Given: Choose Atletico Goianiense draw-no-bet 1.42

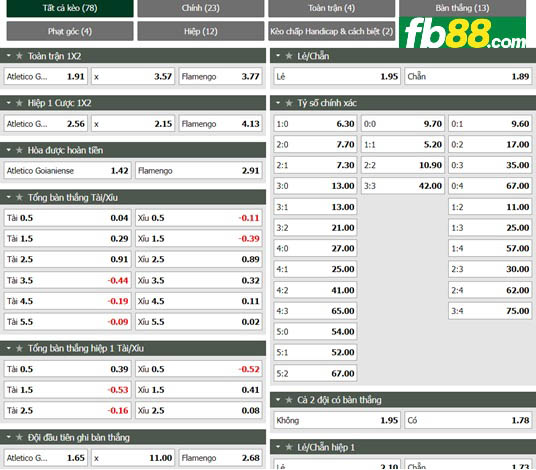Looking at the screenshot, I should pos(67,171).
